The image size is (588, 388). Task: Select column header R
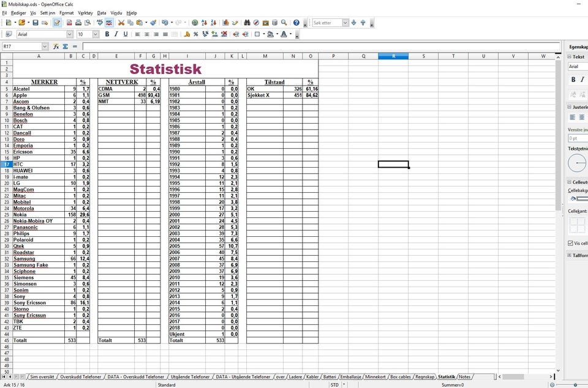click(x=393, y=56)
